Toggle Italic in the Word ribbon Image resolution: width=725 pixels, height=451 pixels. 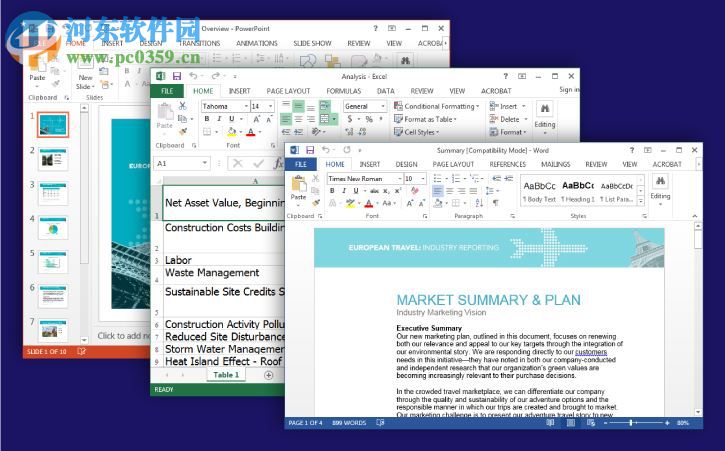tap(344, 191)
